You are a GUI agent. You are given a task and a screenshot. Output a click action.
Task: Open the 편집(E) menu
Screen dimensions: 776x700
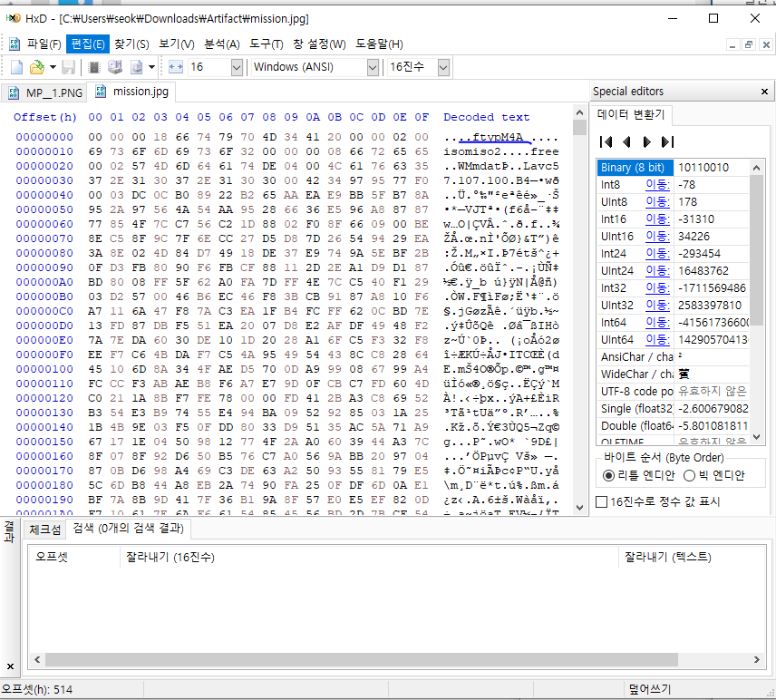tap(88, 44)
